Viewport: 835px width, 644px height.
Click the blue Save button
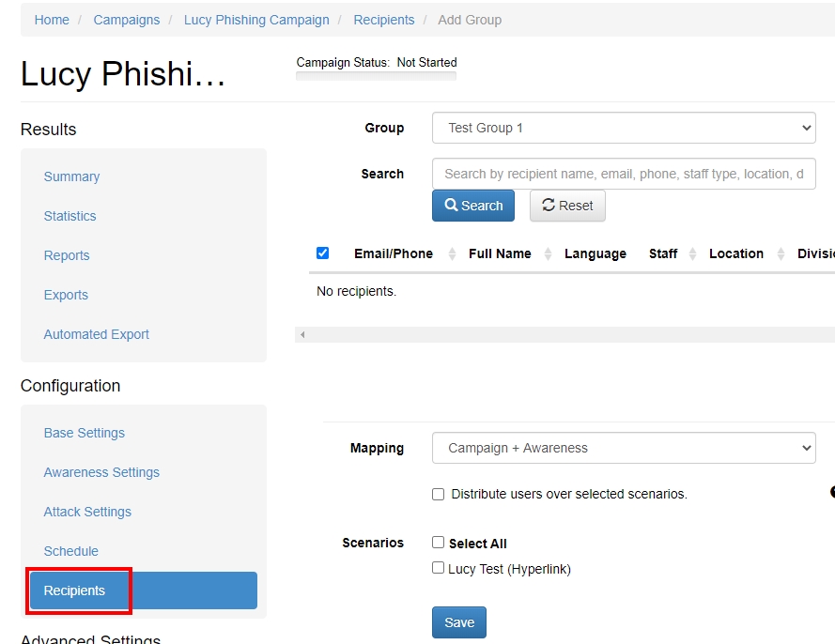pos(459,622)
